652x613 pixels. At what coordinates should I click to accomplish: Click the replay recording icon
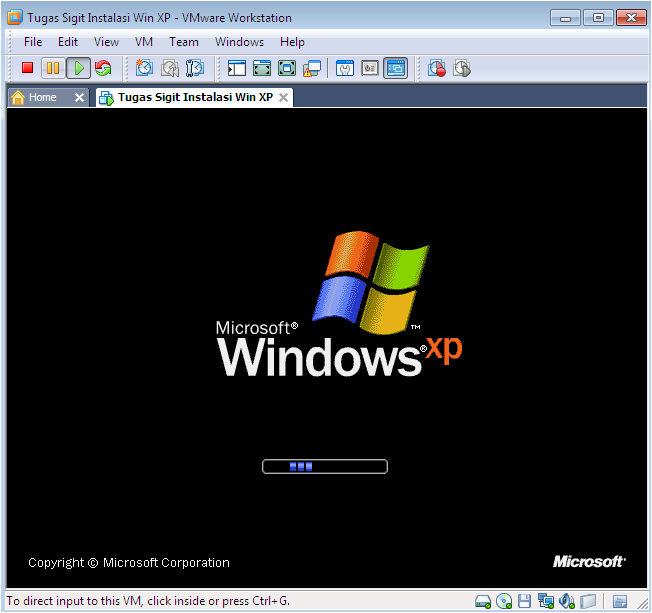tap(462, 68)
